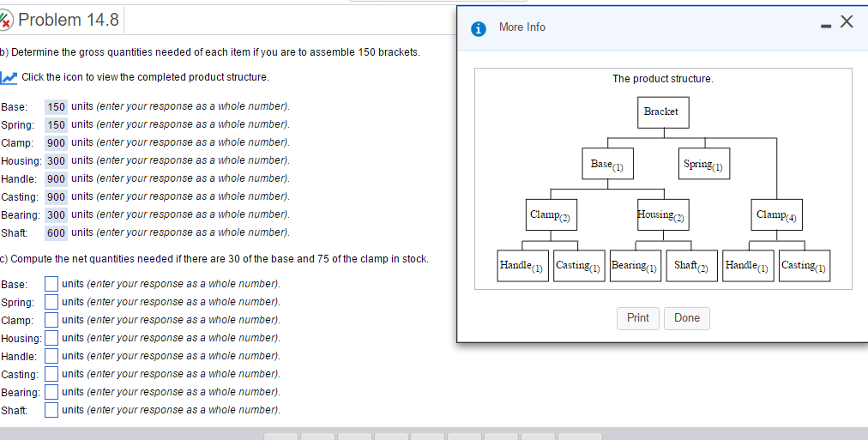The image size is (868, 440).
Task: Select the Handle gross quantity 900 field
Action: [x=56, y=178]
